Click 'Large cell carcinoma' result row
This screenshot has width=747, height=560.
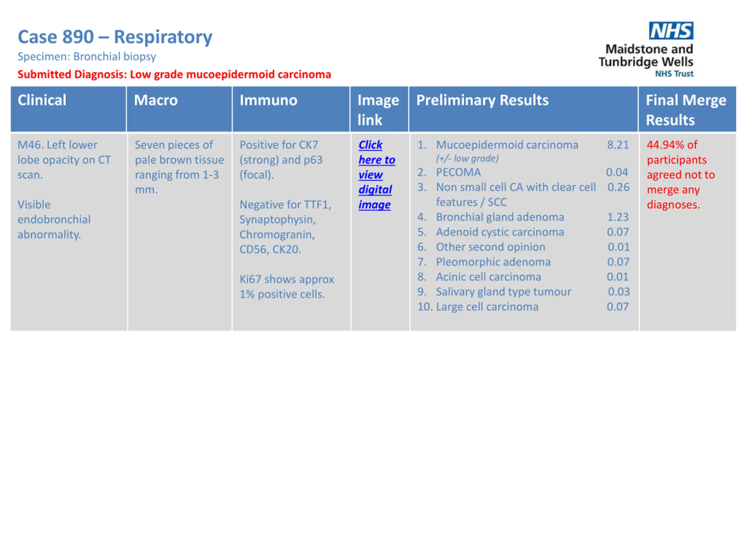coord(523,307)
